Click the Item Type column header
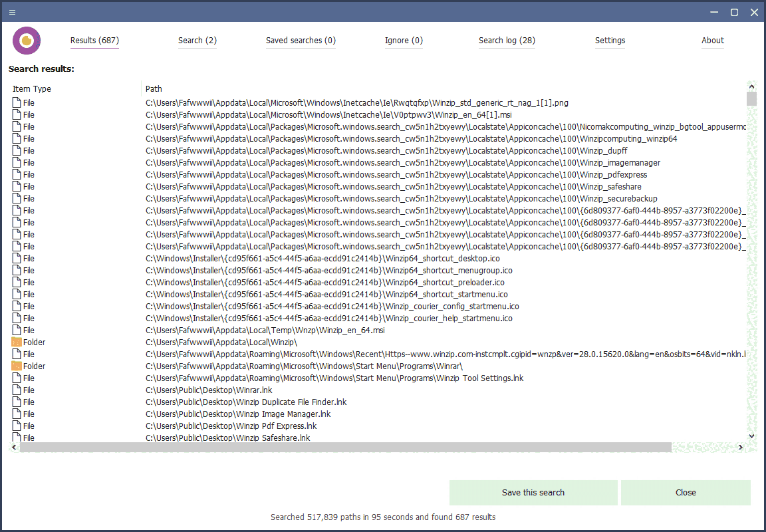Screen dimensions: 766x532 click(x=31, y=88)
